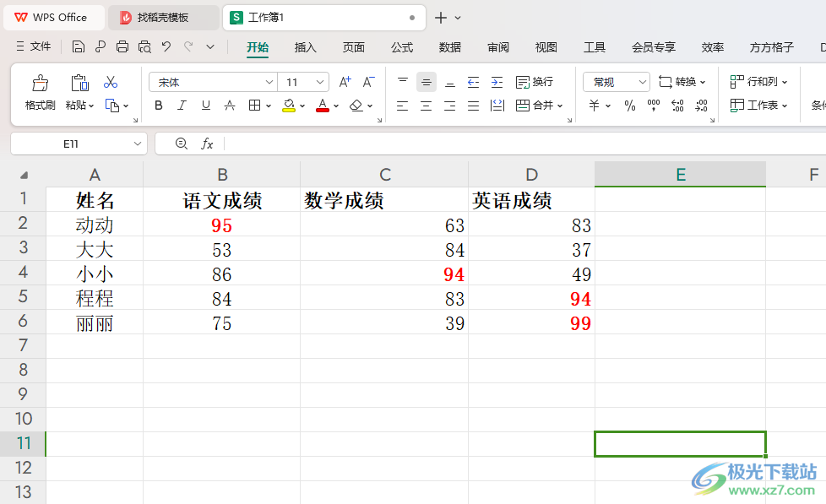
Task: Toggle Strikethrough formatting
Action: tap(230, 106)
